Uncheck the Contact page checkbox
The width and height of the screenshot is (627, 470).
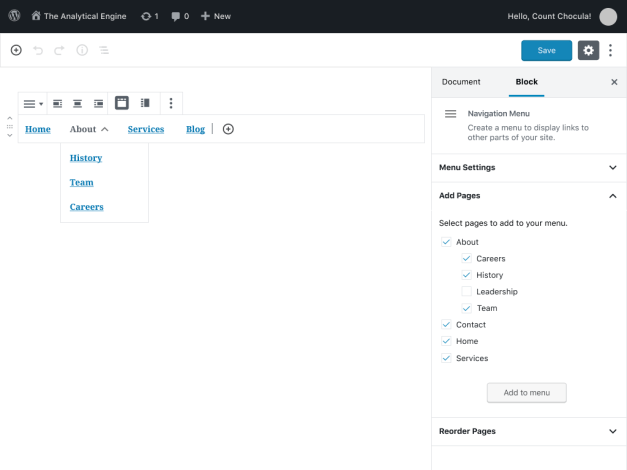click(x=446, y=325)
